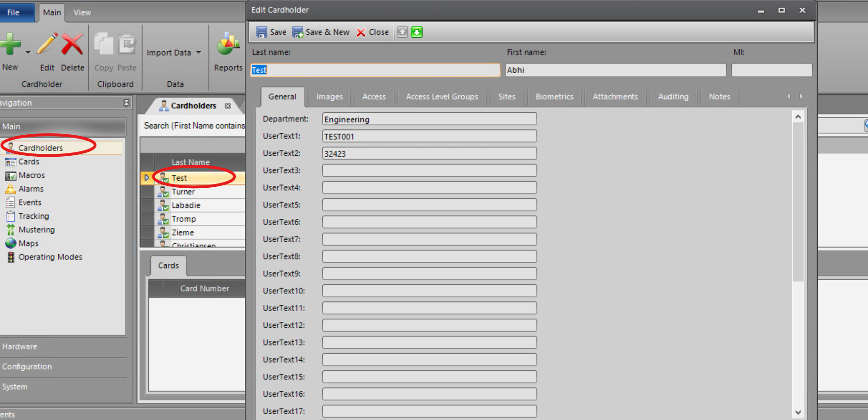Open the New button dropdown arrow
Viewport: 868px width, 420px height.
(x=28, y=52)
